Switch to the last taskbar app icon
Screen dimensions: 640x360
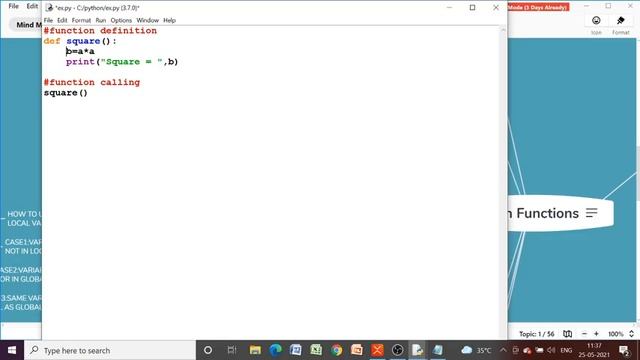438,350
